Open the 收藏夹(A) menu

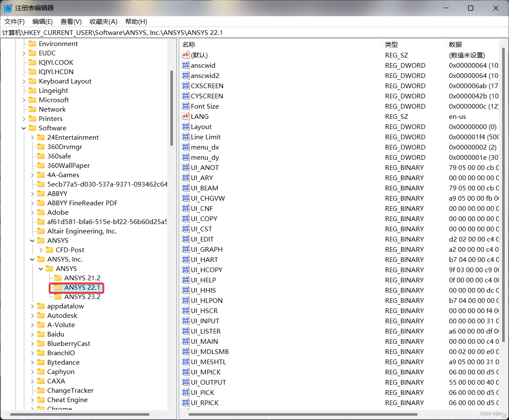click(103, 21)
